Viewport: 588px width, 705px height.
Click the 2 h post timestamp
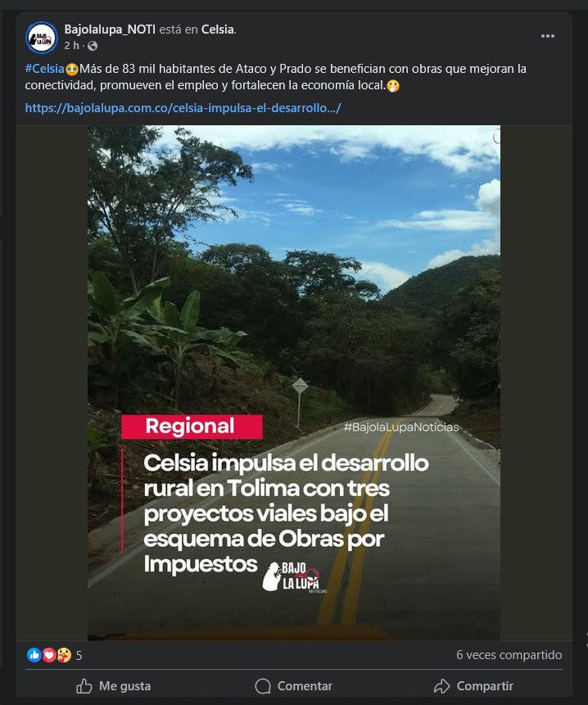click(71, 46)
